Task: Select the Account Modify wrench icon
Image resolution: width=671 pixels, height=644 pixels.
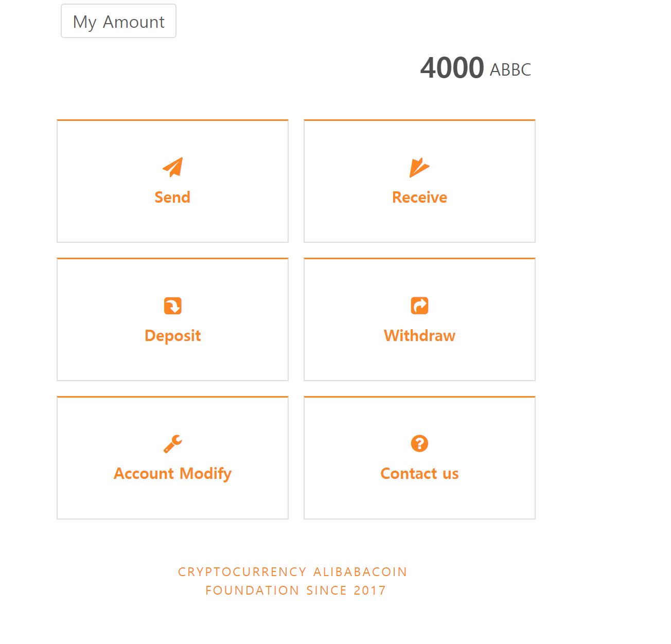Action: tap(172, 443)
